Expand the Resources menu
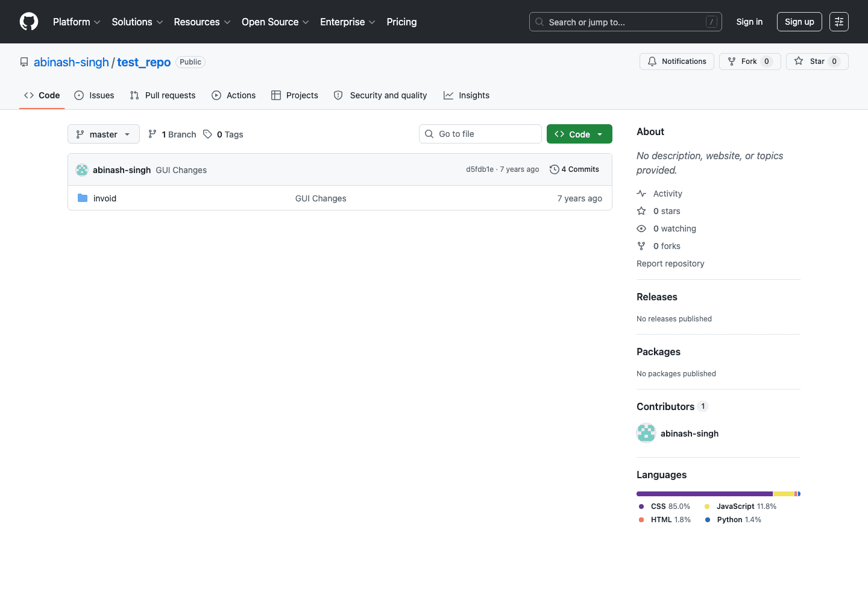The height and width of the screenshot is (603, 868). (x=202, y=22)
